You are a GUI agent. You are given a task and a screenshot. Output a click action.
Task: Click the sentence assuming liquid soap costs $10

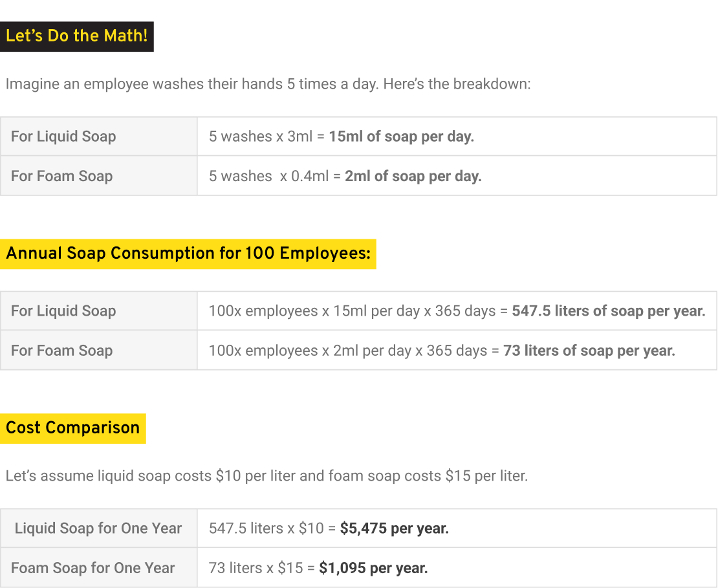(267, 476)
